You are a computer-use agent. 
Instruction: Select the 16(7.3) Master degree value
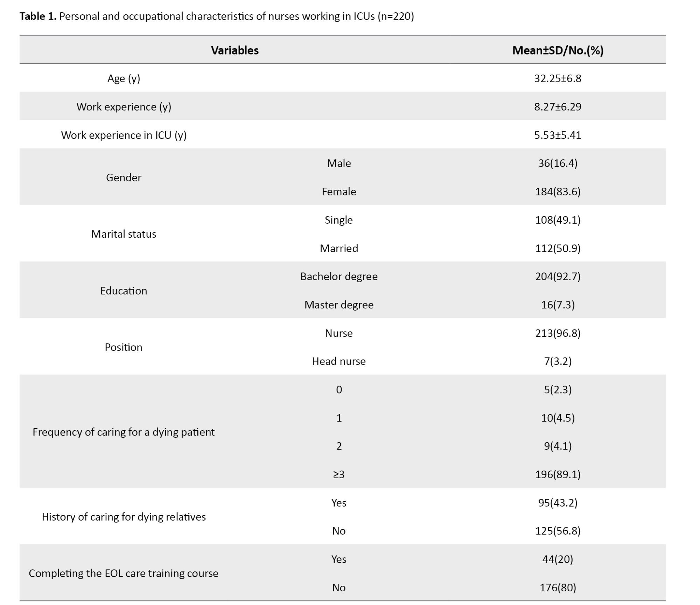point(558,305)
